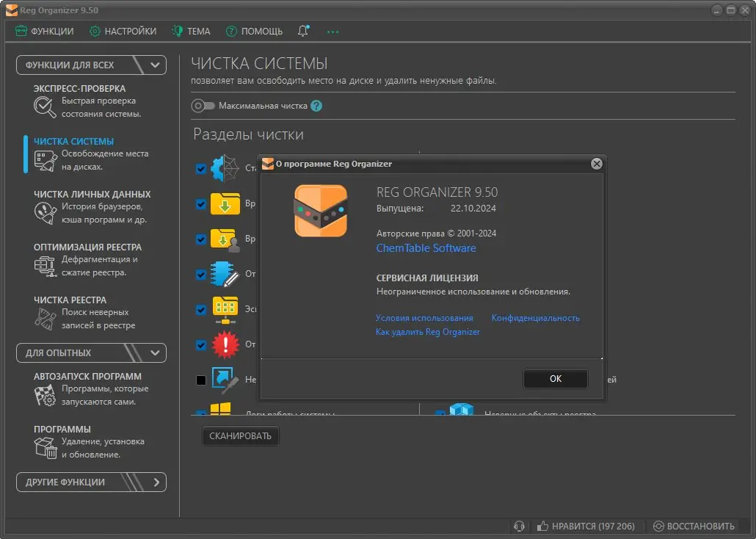756x539 pixels.
Task: Select ЭКСПРЕСС-ПРОВЕРКА heading
Action: [79, 89]
